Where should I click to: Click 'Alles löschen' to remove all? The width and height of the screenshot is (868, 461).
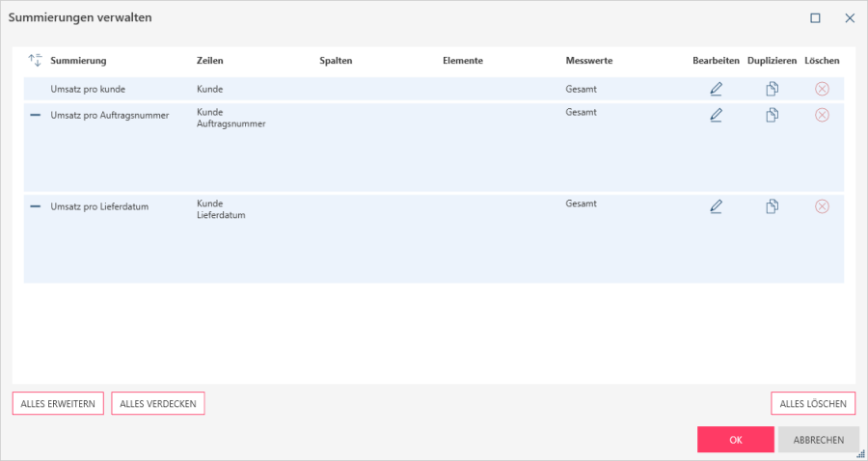(x=813, y=404)
